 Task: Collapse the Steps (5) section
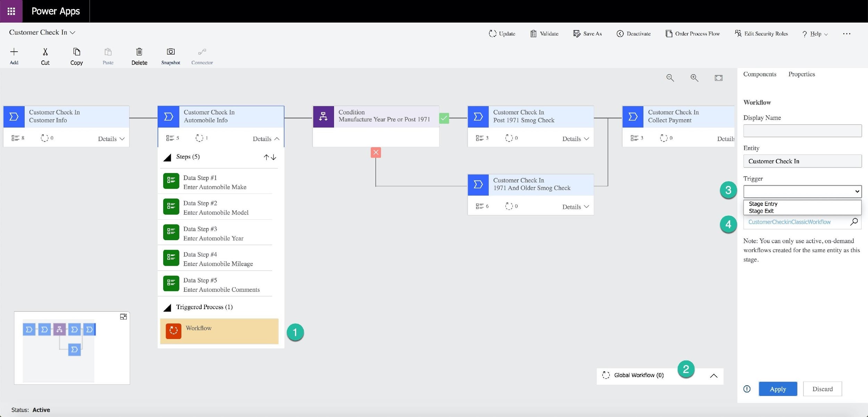click(x=167, y=158)
